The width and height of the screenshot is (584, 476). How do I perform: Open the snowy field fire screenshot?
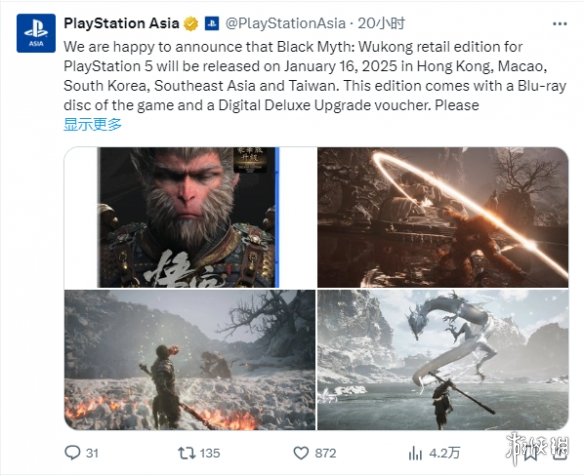coord(190,360)
